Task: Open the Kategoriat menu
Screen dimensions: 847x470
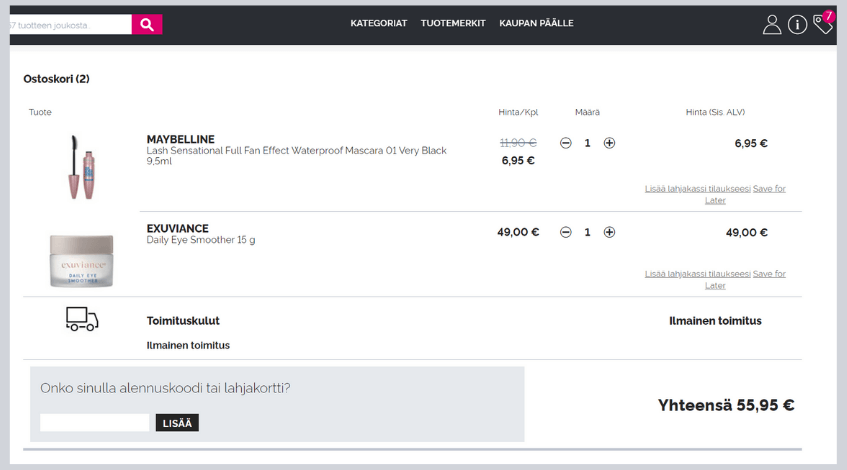Action: pos(378,23)
